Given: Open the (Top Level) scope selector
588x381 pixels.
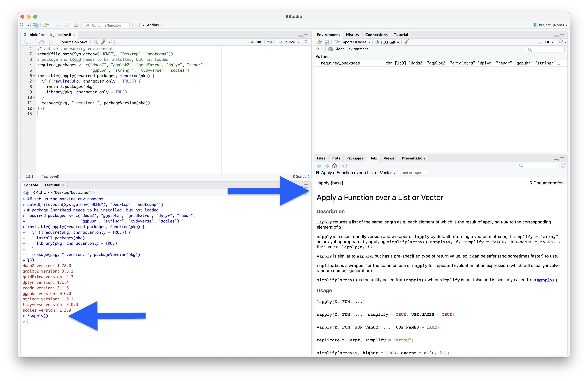Looking at the screenshot, I should 52,176.
